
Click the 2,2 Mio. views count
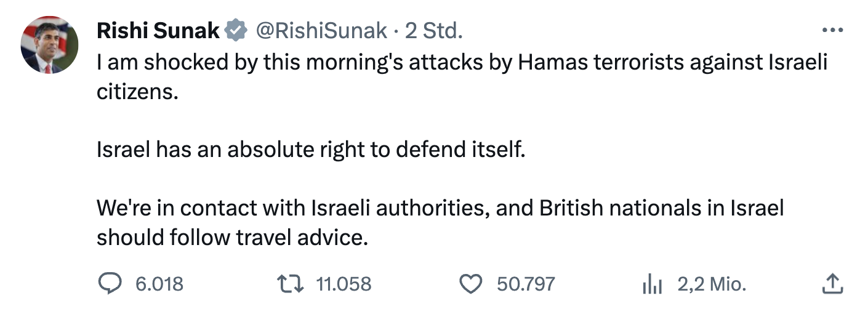coord(712,284)
